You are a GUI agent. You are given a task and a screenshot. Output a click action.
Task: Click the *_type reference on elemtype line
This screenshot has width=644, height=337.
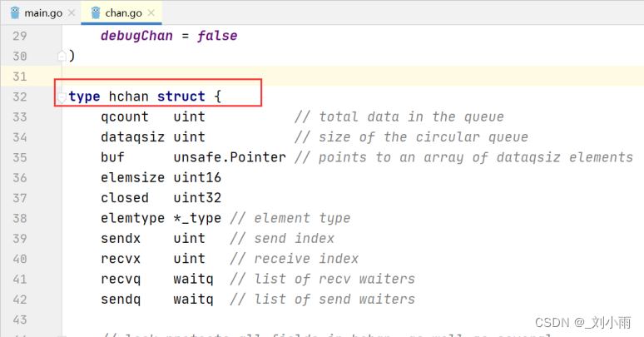point(197,219)
